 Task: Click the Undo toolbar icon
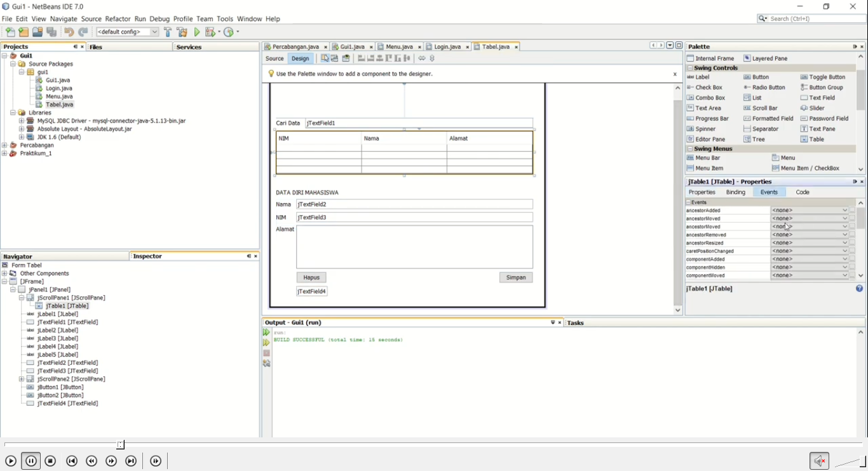click(x=69, y=31)
